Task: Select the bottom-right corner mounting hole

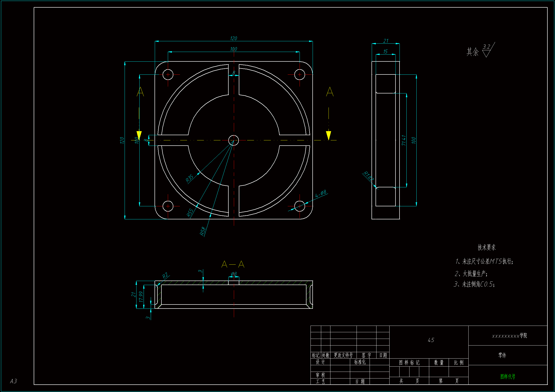Action: click(300, 206)
